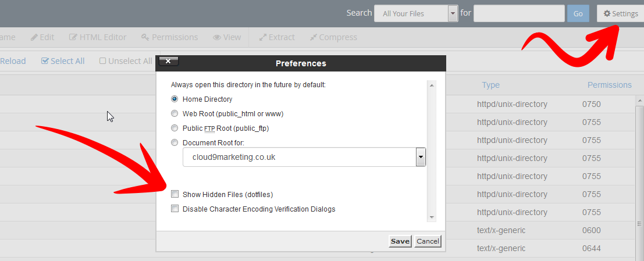Screen dimensions: 644x261
Task: Click the View eye icon
Action: click(217, 37)
